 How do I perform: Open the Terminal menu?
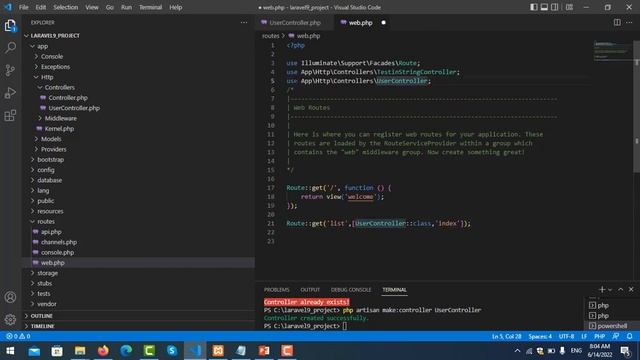[x=150, y=7]
